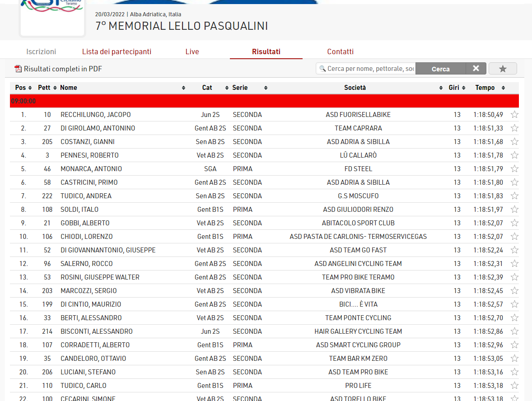Click ASD ANGELINI CYCLING TEAM cell

point(358,264)
